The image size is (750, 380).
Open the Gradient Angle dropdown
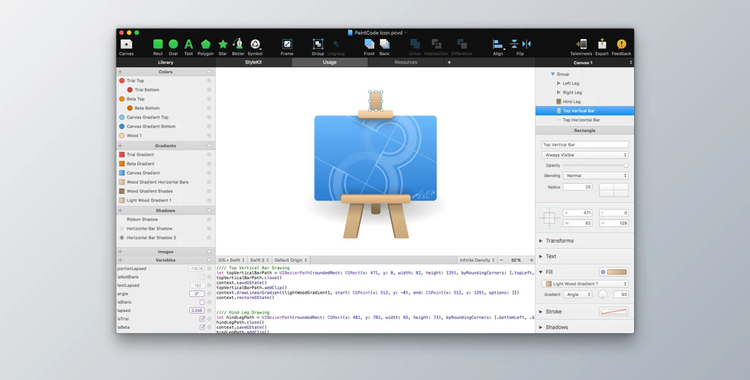pos(577,295)
